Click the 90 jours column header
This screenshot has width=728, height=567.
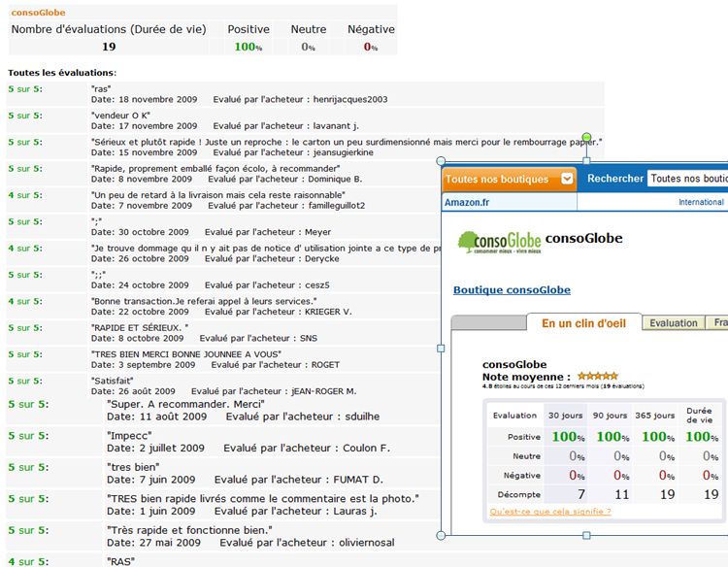(610, 416)
